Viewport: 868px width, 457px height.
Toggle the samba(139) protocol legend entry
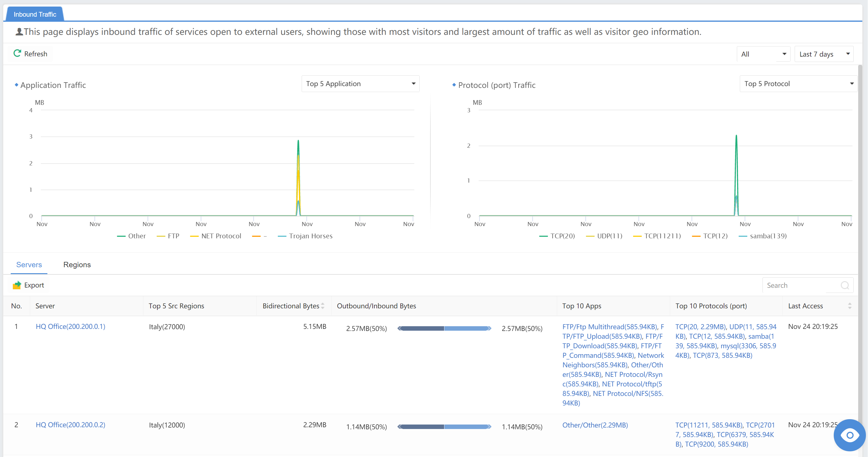click(762, 236)
